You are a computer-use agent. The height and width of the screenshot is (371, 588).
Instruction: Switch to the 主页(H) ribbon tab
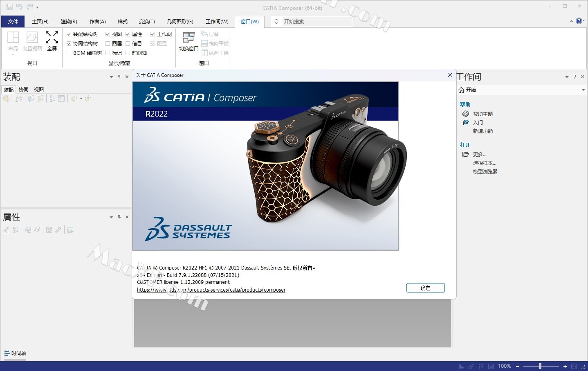pyautogui.click(x=40, y=22)
